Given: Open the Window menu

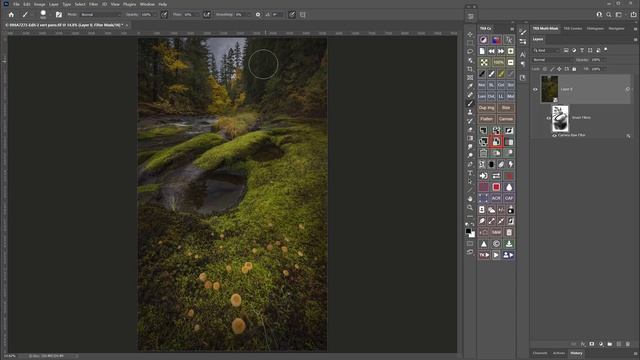Looking at the screenshot, I should tap(147, 4).
